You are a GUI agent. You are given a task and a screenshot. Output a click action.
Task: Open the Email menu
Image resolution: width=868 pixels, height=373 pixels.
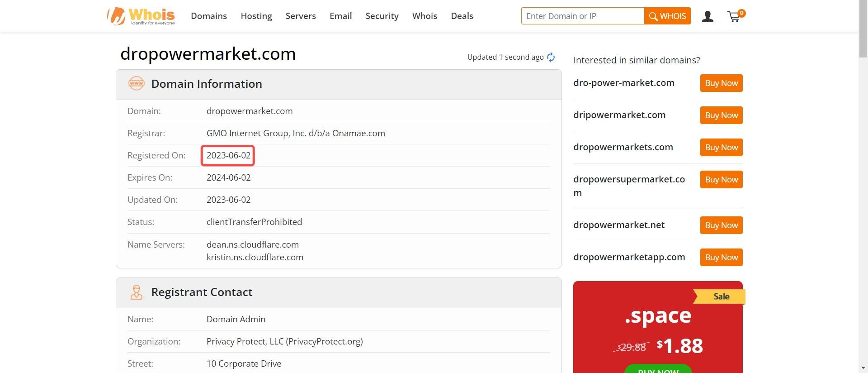[x=340, y=16]
